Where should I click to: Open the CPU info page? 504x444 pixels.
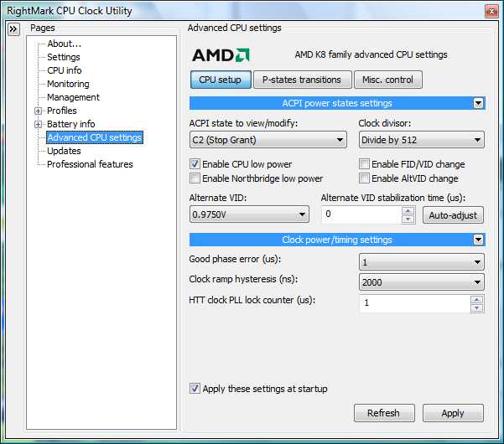(x=65, y=70)
